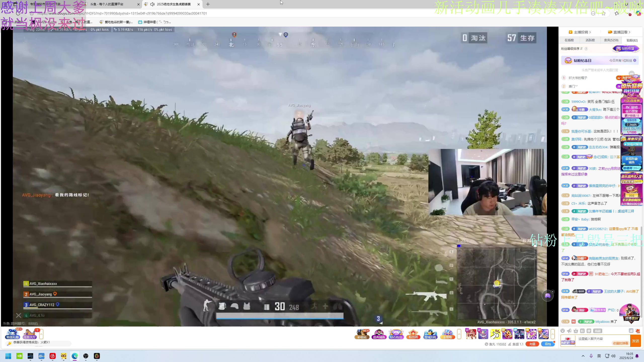Open the 背包 backpack button

tap(548, 344)
